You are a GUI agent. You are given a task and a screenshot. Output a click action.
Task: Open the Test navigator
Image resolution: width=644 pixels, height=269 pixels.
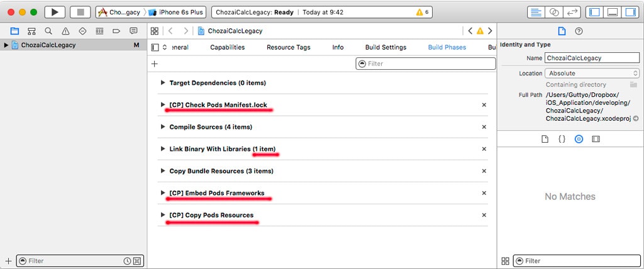click(x=82, y=31)
